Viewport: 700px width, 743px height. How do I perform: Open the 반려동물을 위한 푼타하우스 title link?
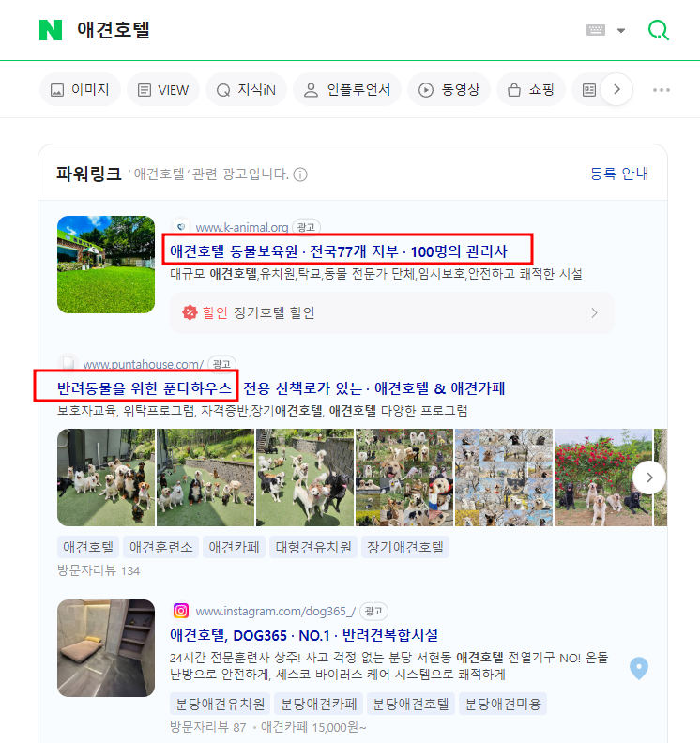[145, 388]
